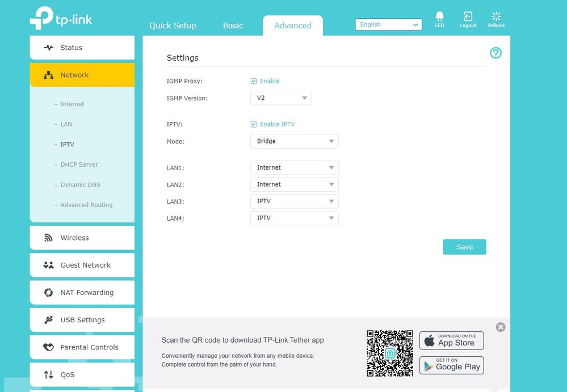Viewport: 567px width, 392px height.
Task: Expand the IGMP Version dropdown
Action: pyautogui.click(x=281, y=98)
